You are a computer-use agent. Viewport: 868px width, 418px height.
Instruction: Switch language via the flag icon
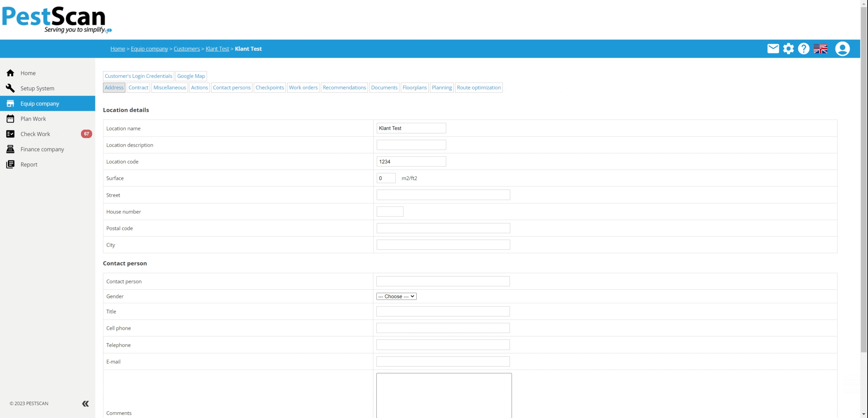click(820, 49)
